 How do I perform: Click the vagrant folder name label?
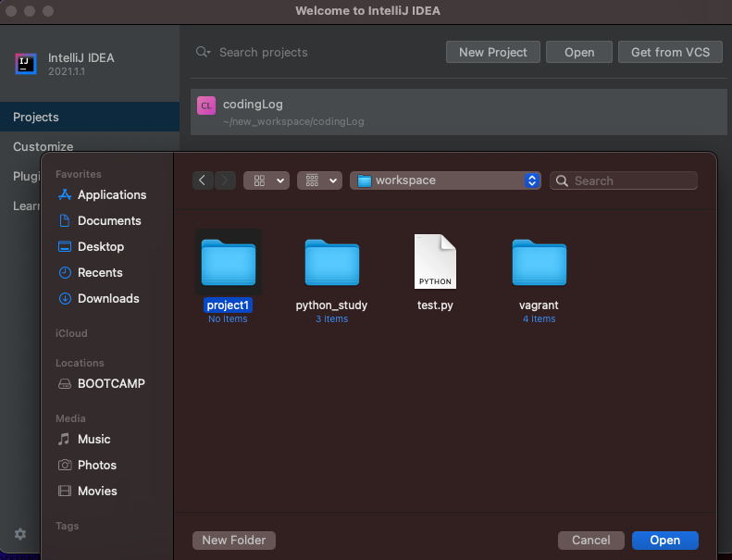(539, 305)
